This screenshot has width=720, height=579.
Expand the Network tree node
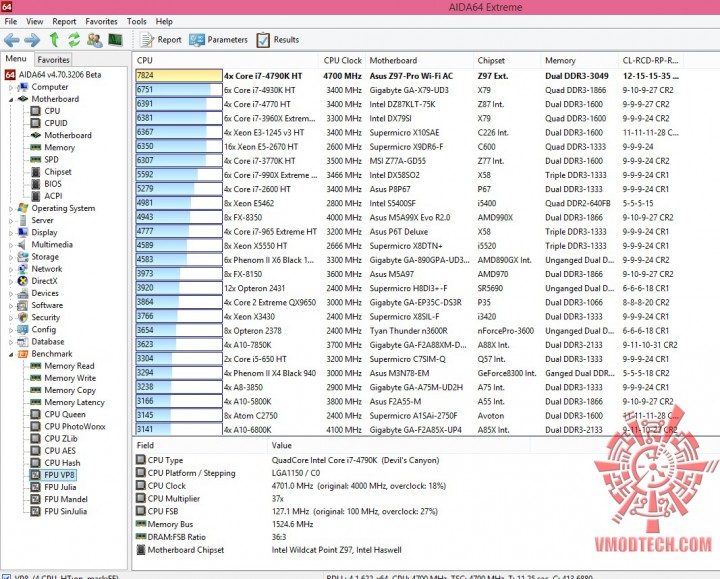click(11, 269)
